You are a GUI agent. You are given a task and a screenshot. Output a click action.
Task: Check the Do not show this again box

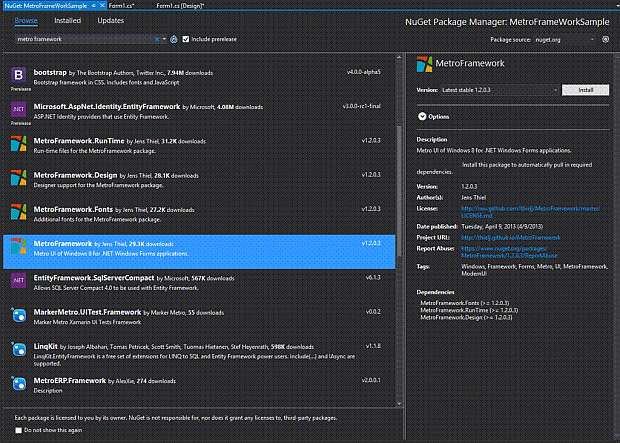pyautogui.click(x=19, y=430)
